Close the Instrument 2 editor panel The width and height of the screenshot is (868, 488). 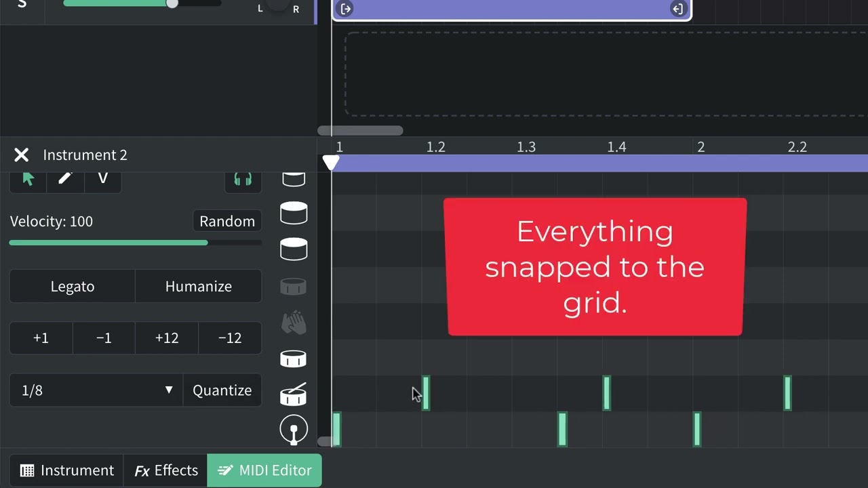click(21, 155)
